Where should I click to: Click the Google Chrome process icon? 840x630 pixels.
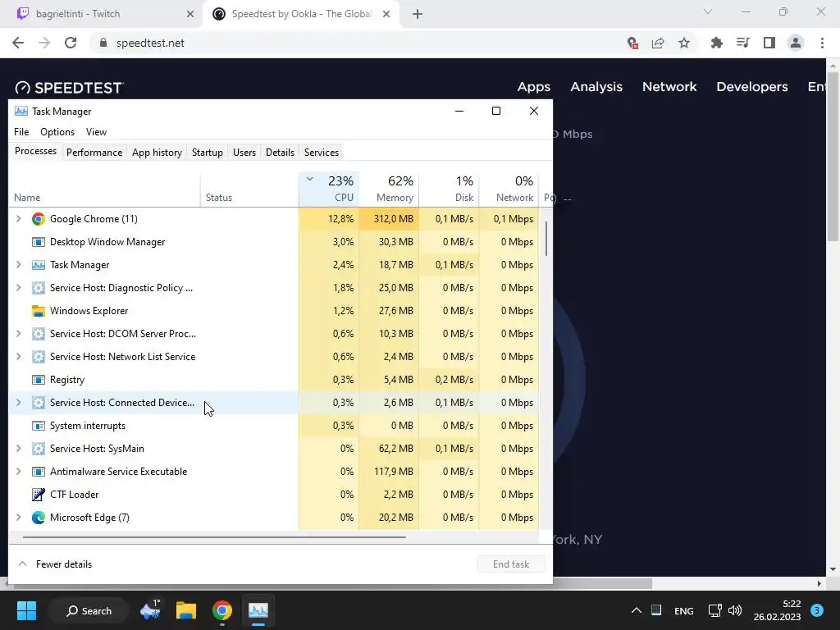[x=38, y=219]
